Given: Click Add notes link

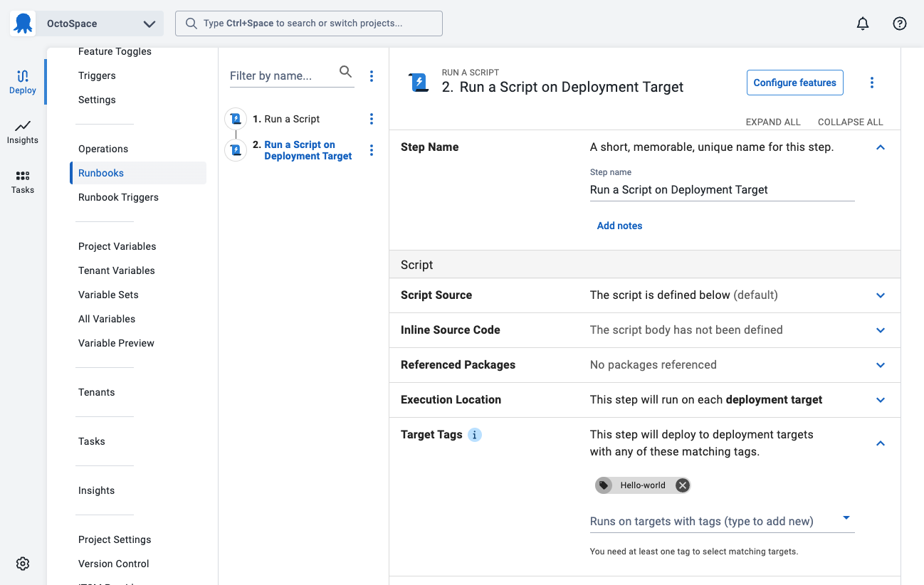Looking at the screenshot, I should 619,226.
